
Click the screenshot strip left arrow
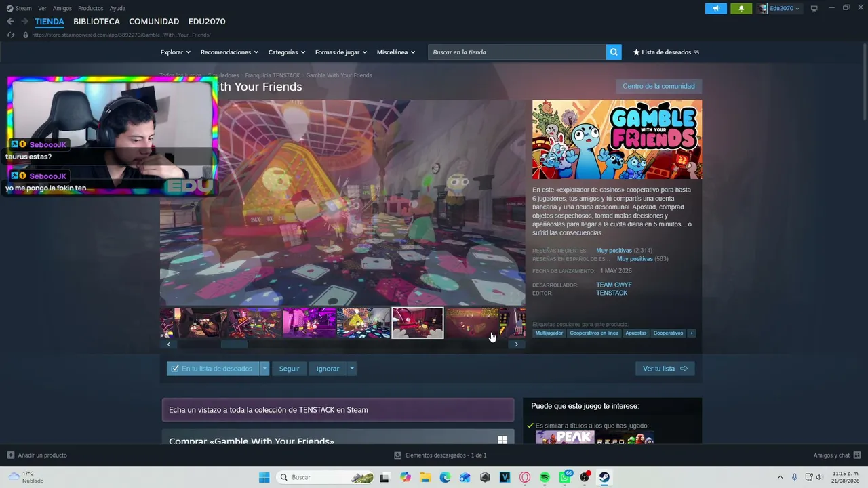point(169,344)
